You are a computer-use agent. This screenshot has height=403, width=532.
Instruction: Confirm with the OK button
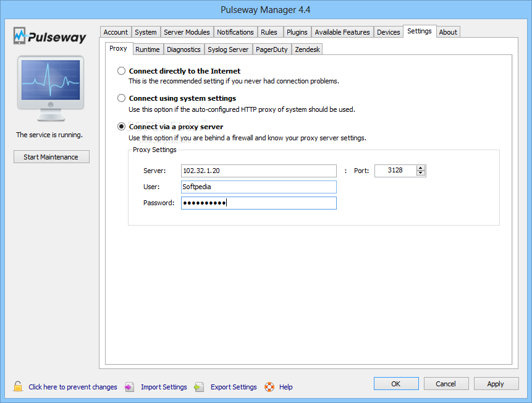click(396, 384)
